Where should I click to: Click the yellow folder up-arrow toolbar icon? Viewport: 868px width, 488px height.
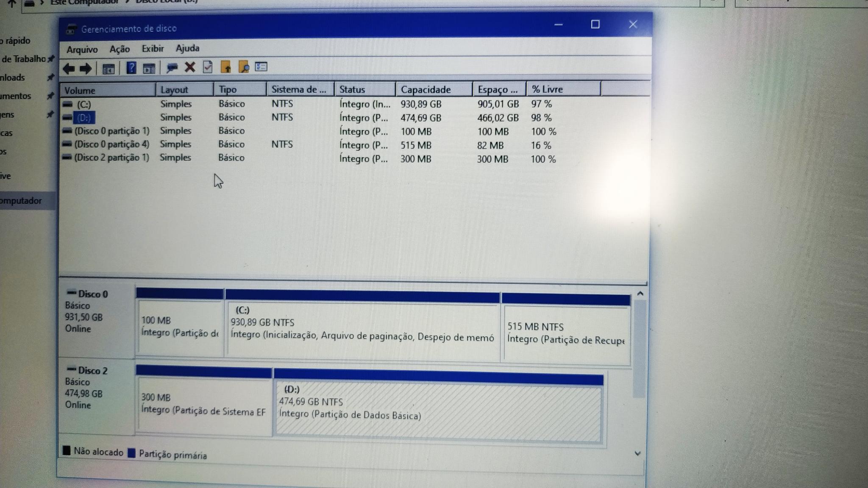[x=225, y=67]
